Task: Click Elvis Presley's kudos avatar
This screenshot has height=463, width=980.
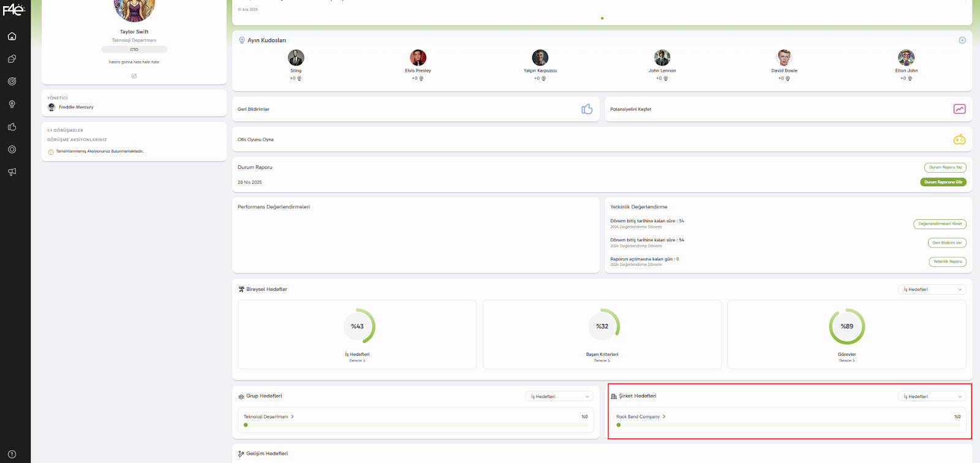Action: [418, 58]
